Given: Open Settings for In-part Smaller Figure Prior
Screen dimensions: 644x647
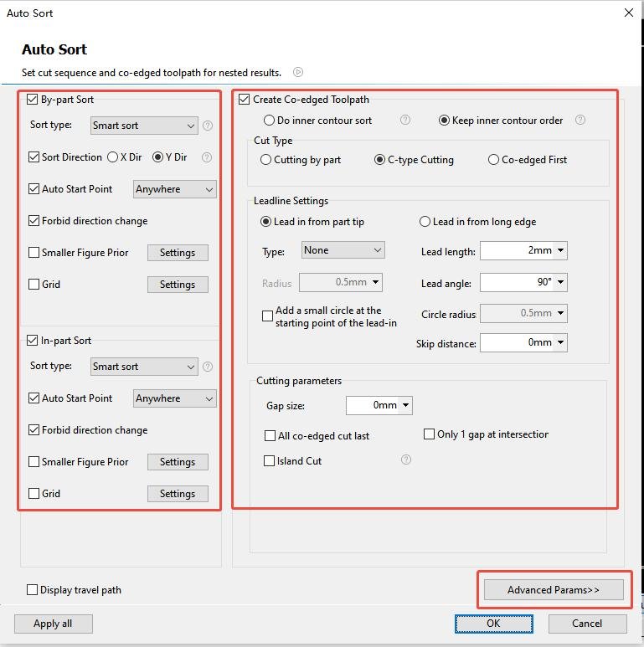Looking at the screenshot, I should coord(178,462).
